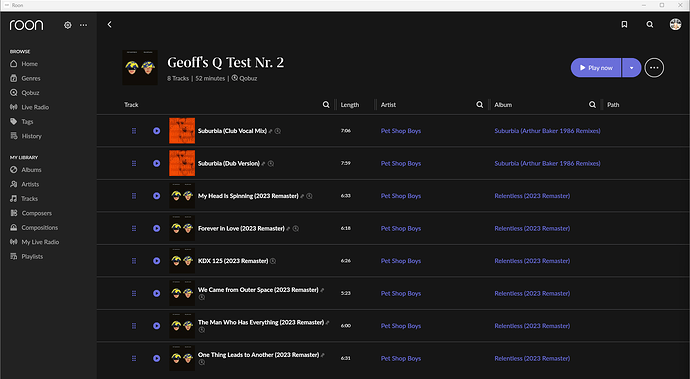
Task: Select track title The Man Who Has Everything
Action: [x=261, y=322]
